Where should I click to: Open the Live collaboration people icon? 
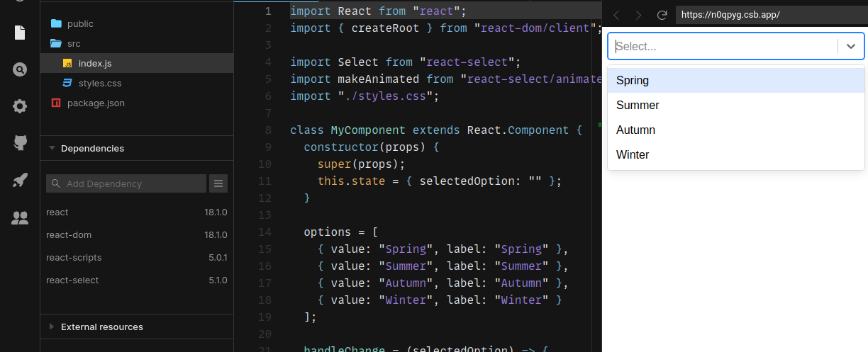20,217
